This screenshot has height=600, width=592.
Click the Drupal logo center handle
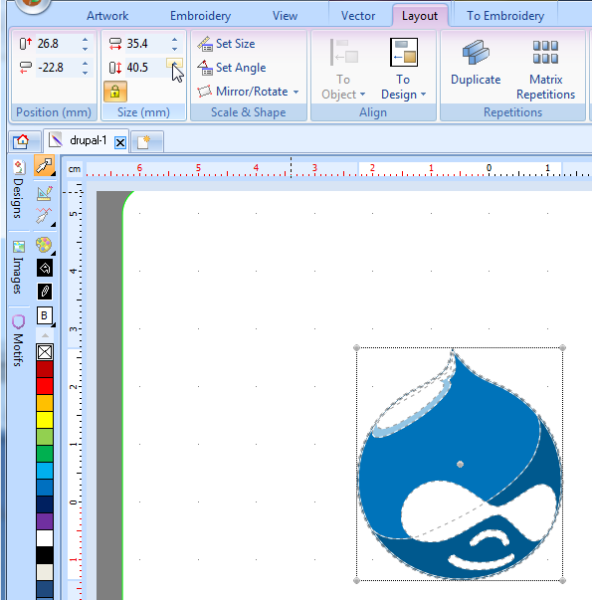(460, 464)
